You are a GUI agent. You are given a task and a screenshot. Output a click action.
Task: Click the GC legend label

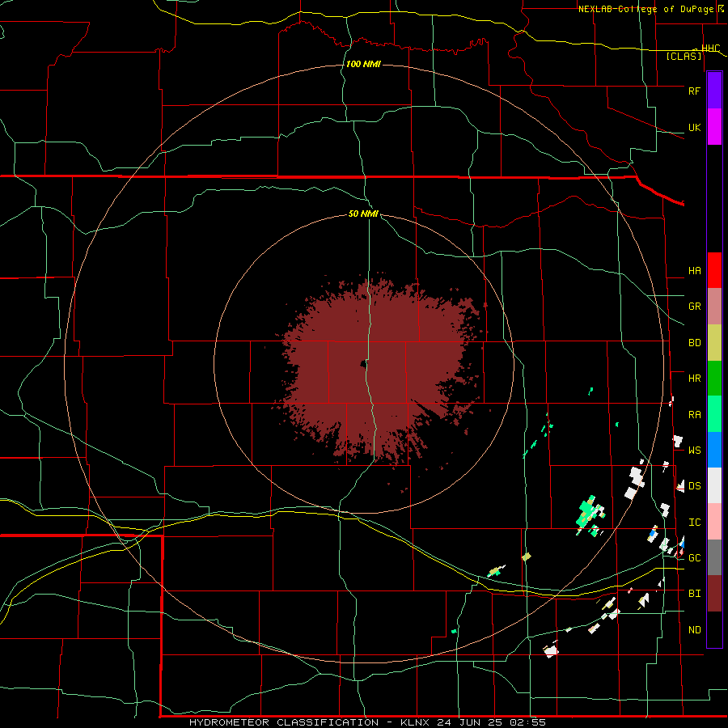(x=694, y=558)
